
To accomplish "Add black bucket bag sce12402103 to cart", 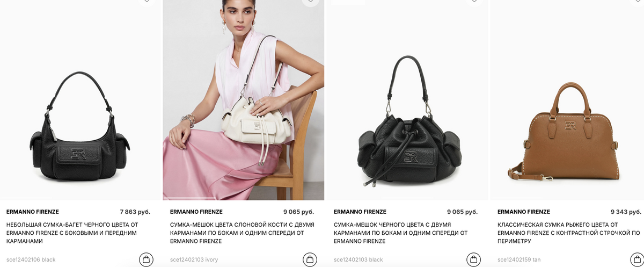I will (473, 259).
